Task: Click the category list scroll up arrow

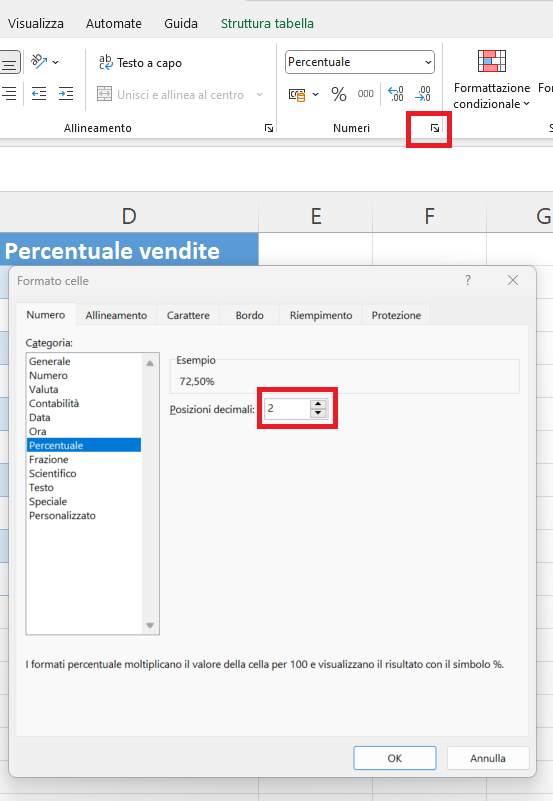Action: [150, 363]
